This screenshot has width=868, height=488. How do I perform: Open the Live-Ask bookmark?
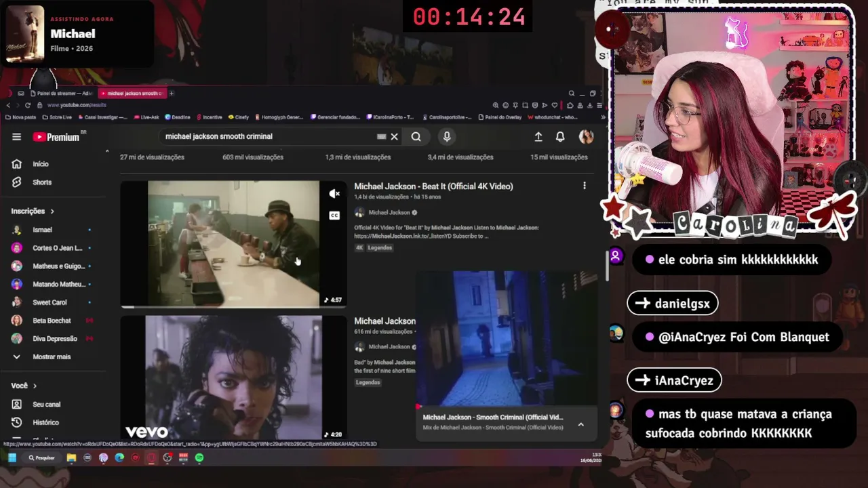click(x=146, y=117)
